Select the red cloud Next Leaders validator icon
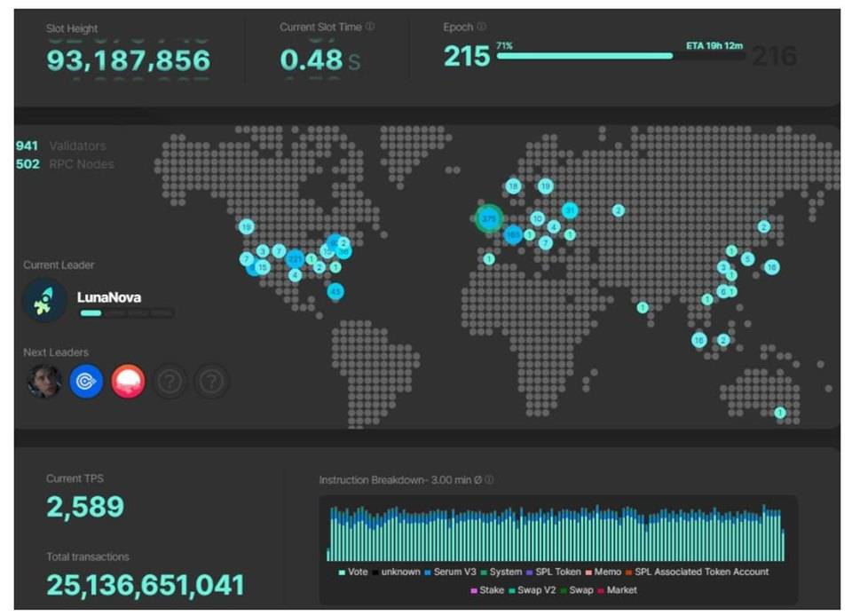 pyautogui.click(x=129, y=382)
